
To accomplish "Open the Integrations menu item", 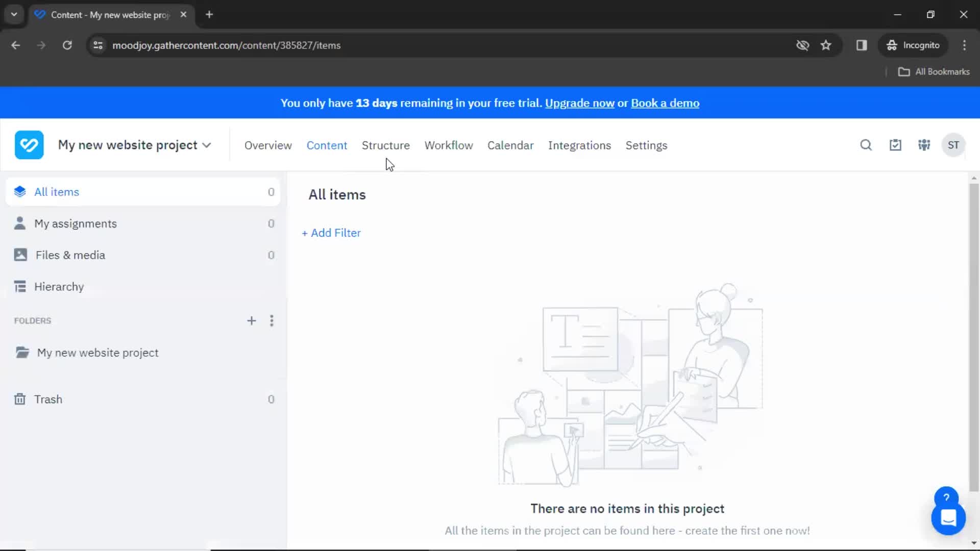I will [x=579, y=145].
